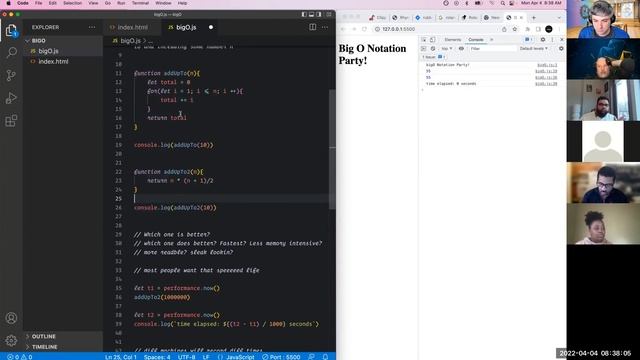Click the Explorer panel more actions ellipsis

[x=92, y=27]
